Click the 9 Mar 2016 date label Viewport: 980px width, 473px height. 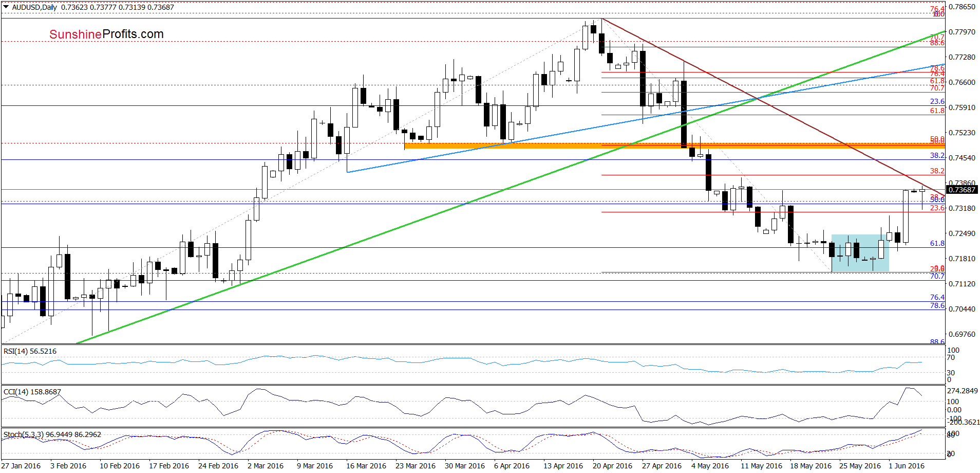tap(315, 466)
